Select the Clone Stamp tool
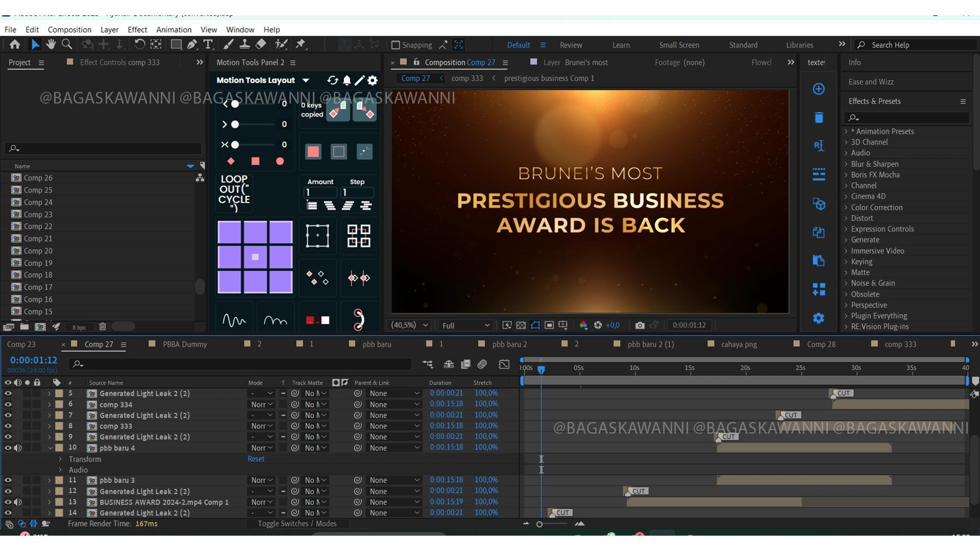Viewport: 980px width, 551px height. (244, 44)
